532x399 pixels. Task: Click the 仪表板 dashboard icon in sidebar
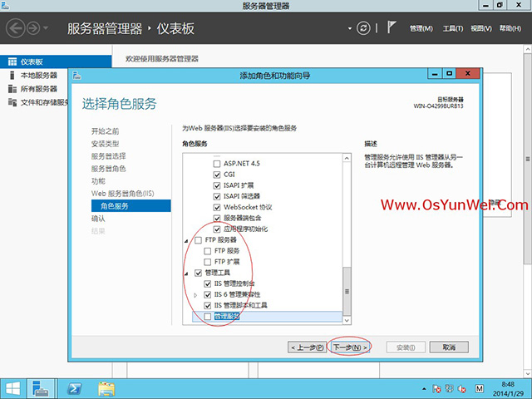tap(12, 62)
